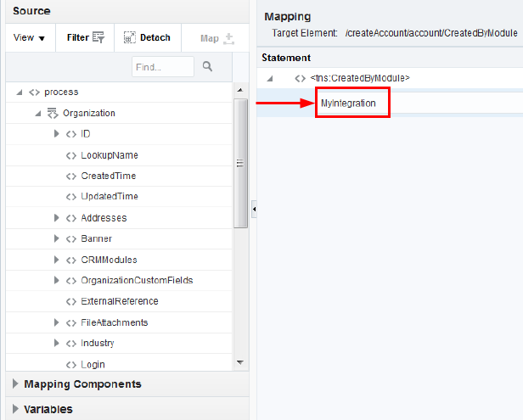523x420 pixels.
Task: Select the tns:CreatedByModule statement row
Action: [x=390, y=78]
